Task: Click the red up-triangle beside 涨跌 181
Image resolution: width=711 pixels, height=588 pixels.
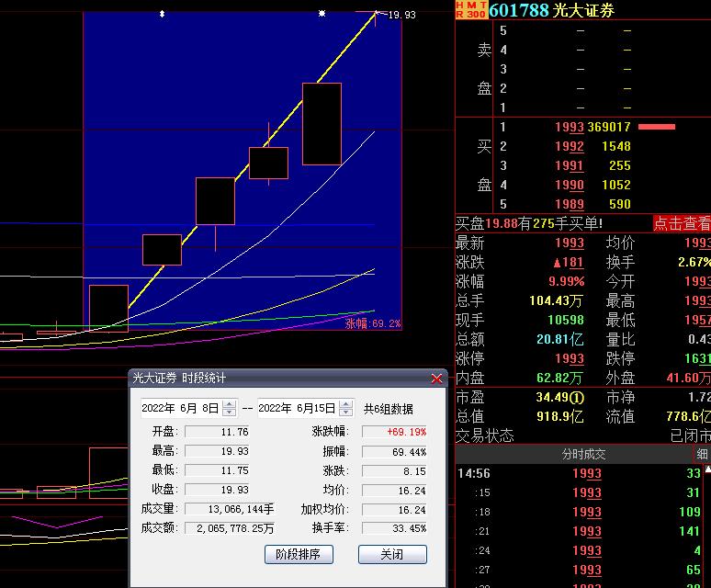Action: (557, 263)
